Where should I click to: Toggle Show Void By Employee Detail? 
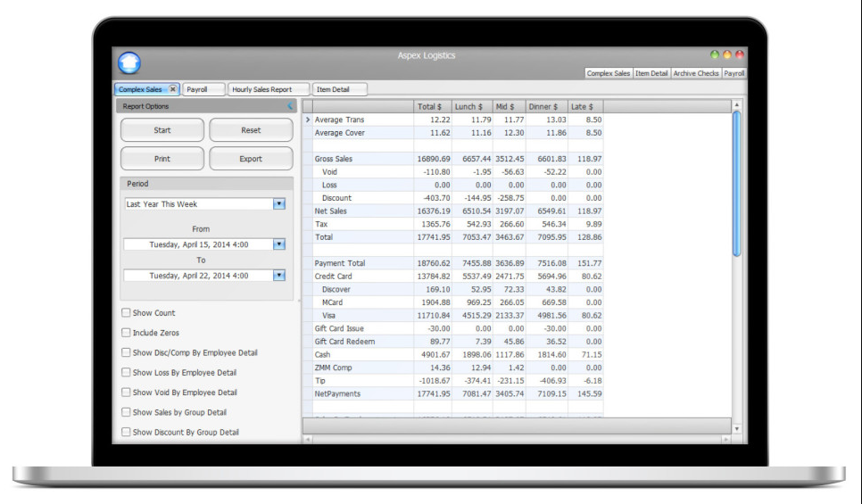126,392
